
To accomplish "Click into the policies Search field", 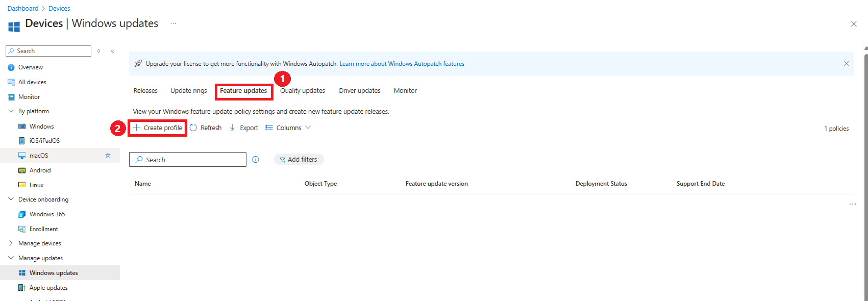I will tap(188, 160).
